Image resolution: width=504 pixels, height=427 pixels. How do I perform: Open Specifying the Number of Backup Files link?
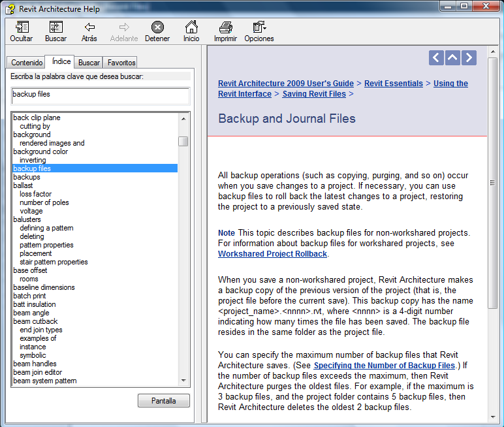click(x=385, y=365)
